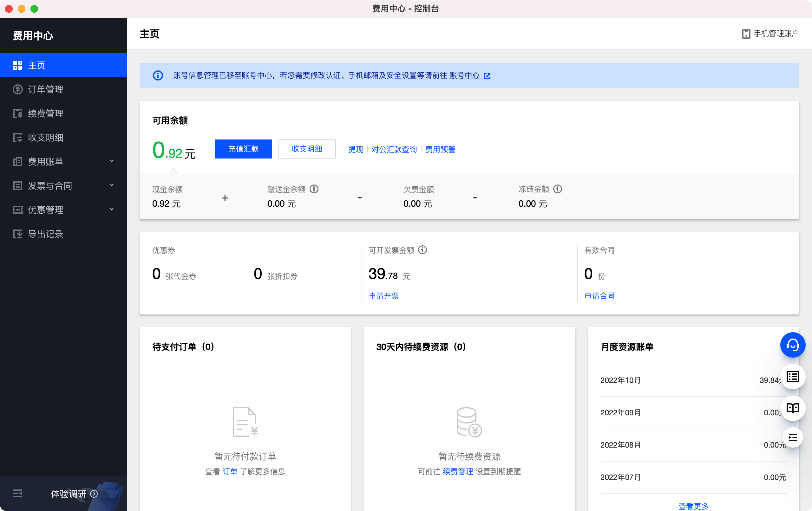Click the info icon beside 可开发票金额
Viewport: 812px width, 511px height.
422,250
